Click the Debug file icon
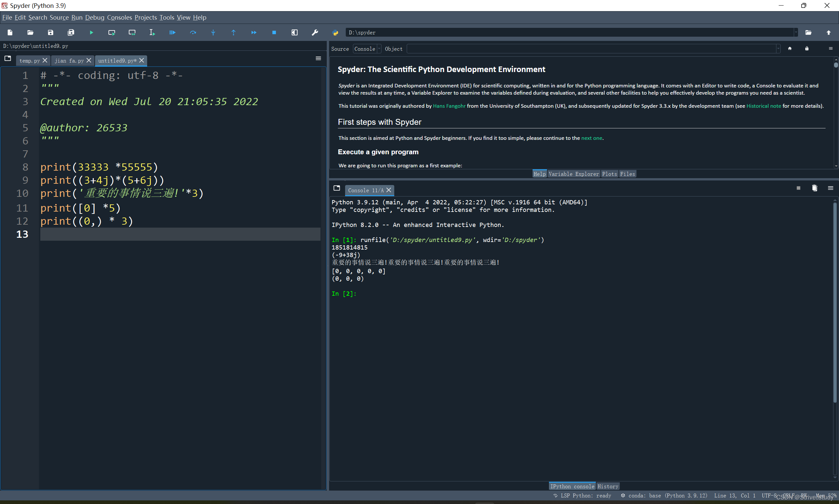Viewport: 839px width, 504px height. [x=172, y=33]
